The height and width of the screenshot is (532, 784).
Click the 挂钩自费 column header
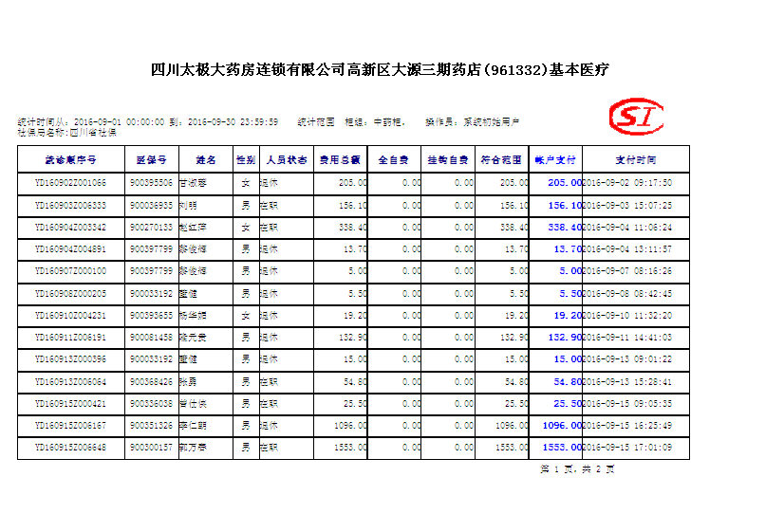click(x=448, y=160)
